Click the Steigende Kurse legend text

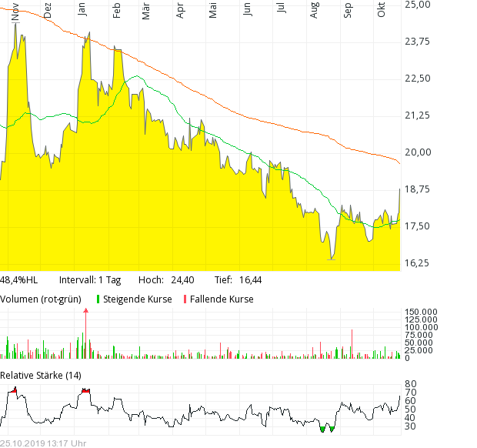tap(138, 299)
